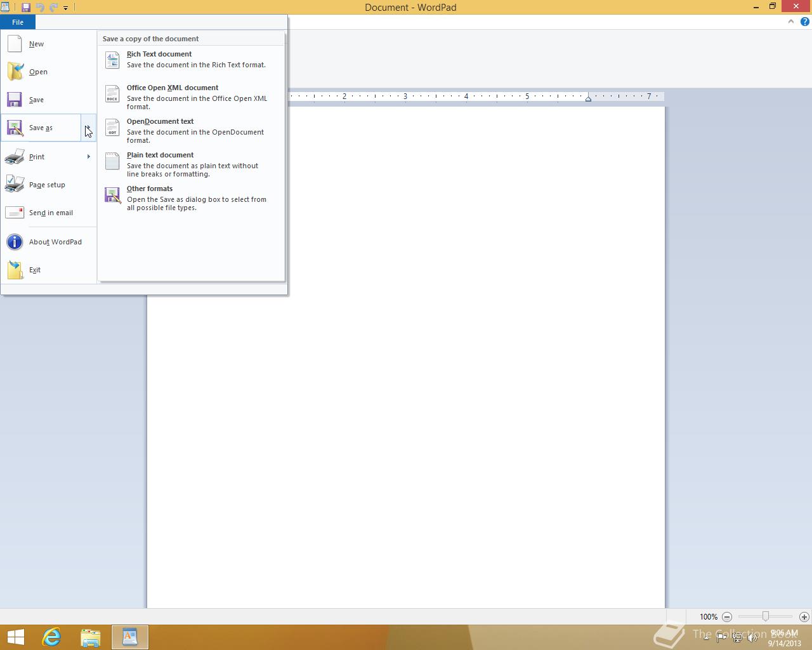Viewport: 812px width, 650px height.
Task: Click the File tab
Action: point(18,22)
